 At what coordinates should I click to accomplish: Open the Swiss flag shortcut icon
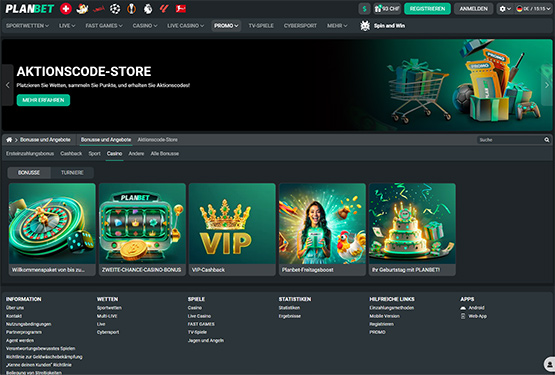click(66, 8)
